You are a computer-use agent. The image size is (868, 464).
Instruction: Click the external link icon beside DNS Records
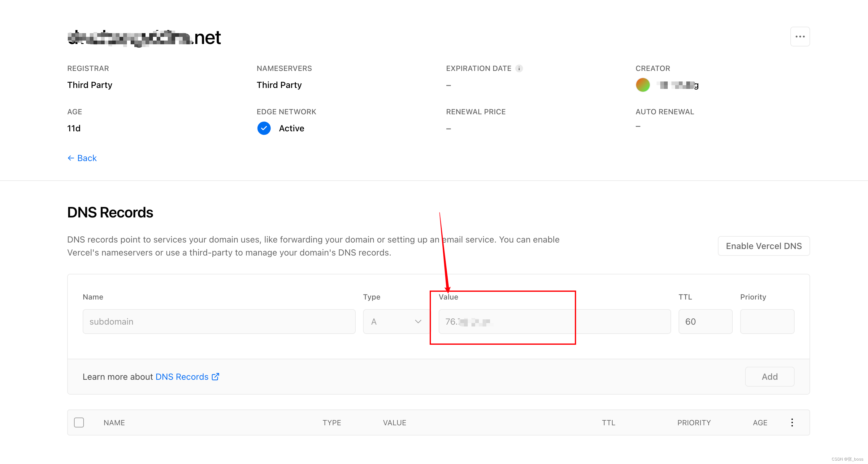click(x=215, y=377)
